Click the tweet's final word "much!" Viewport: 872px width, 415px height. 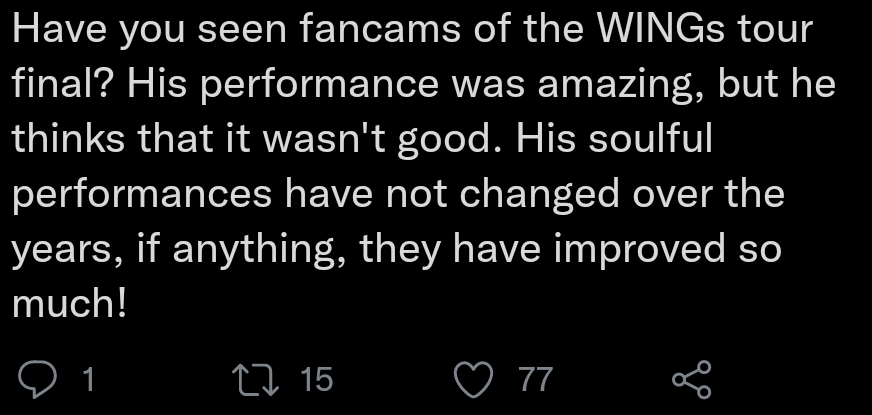click(69, 303)
